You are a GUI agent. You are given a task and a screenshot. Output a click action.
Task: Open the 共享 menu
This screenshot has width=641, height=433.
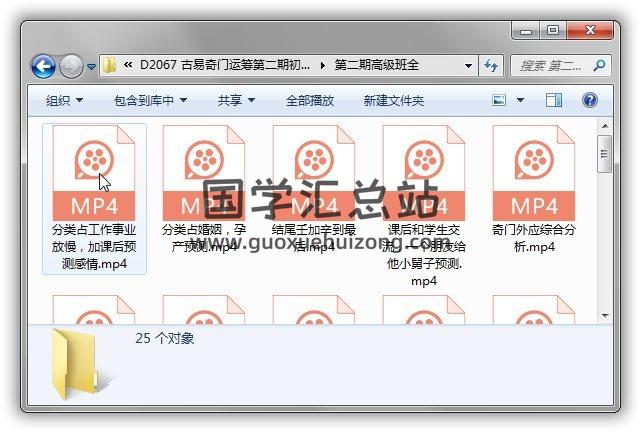point(236,100)
